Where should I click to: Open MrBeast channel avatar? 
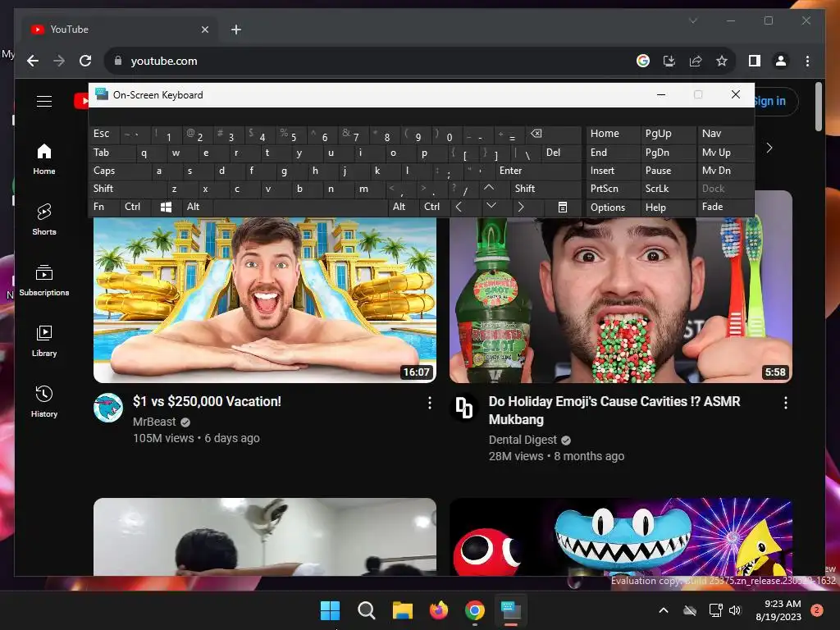tap(108, 408)
